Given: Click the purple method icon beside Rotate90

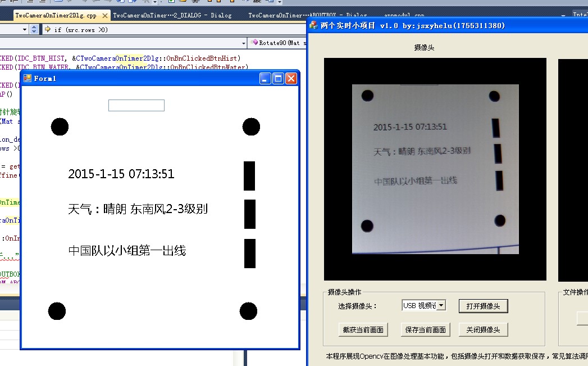Looking at the screenshot, I should point(254,42).
